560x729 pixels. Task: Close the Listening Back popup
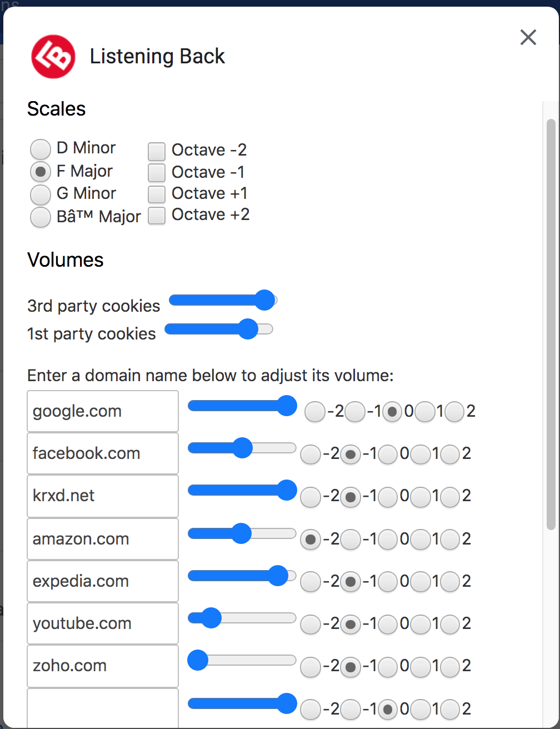pos(528,37)
